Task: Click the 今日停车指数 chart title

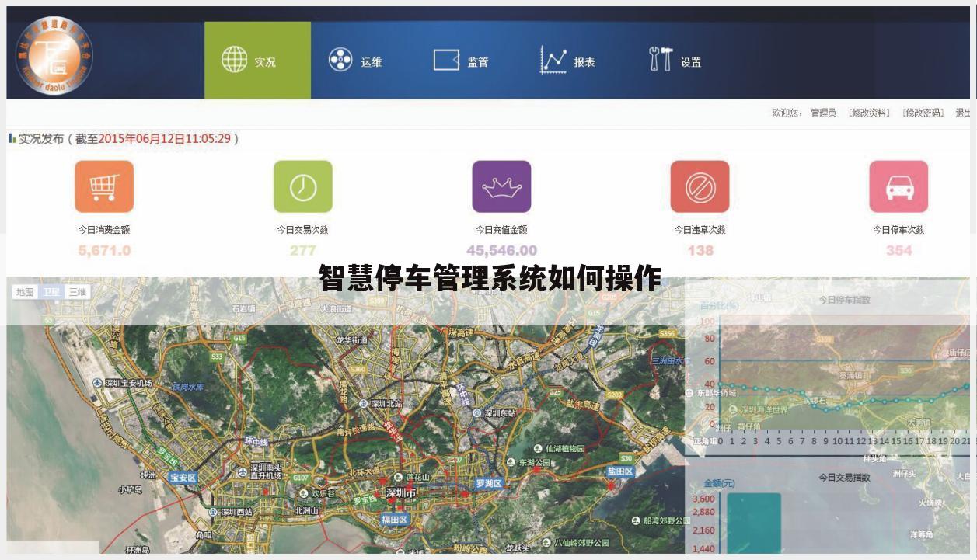Action: click(844, 299)
